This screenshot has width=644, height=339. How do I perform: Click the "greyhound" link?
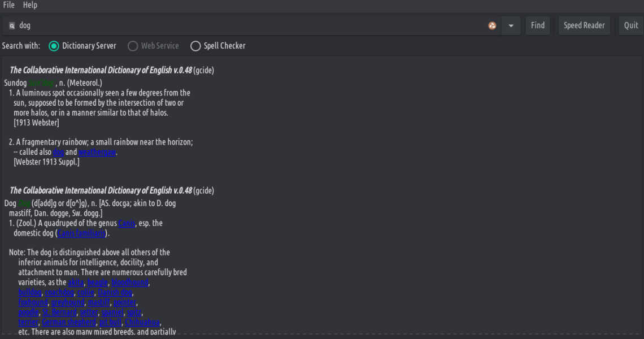click(x=67, y=302)
